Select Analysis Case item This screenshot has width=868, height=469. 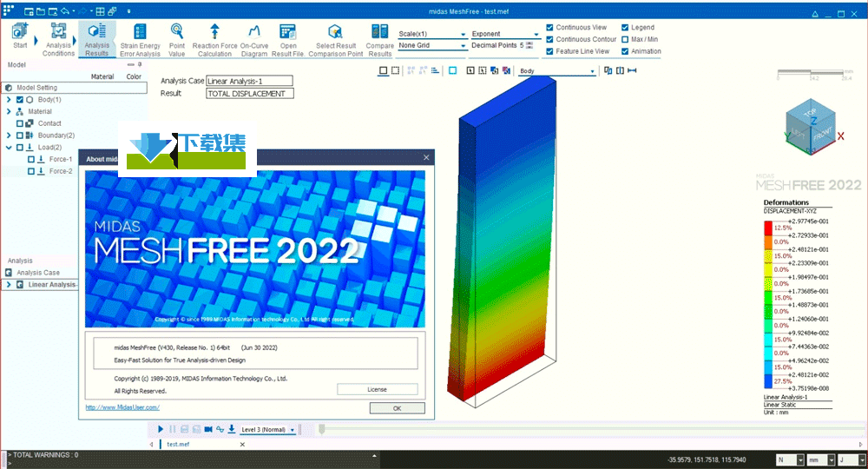click(37, 273)
